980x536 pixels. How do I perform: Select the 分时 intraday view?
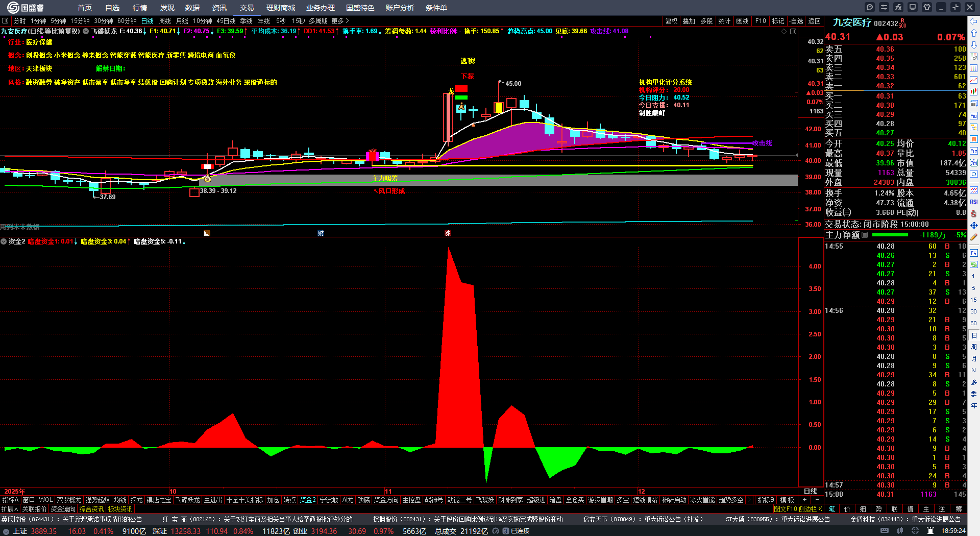click(20, 21)
